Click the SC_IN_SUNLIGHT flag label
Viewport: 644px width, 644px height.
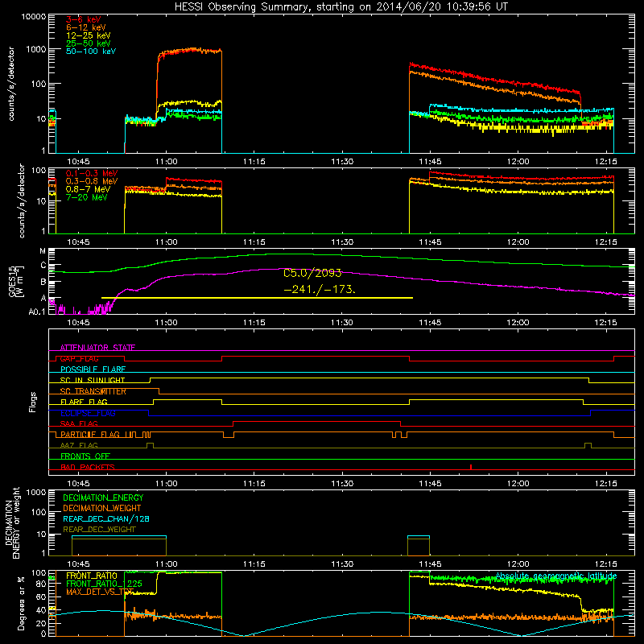point(93,380)
